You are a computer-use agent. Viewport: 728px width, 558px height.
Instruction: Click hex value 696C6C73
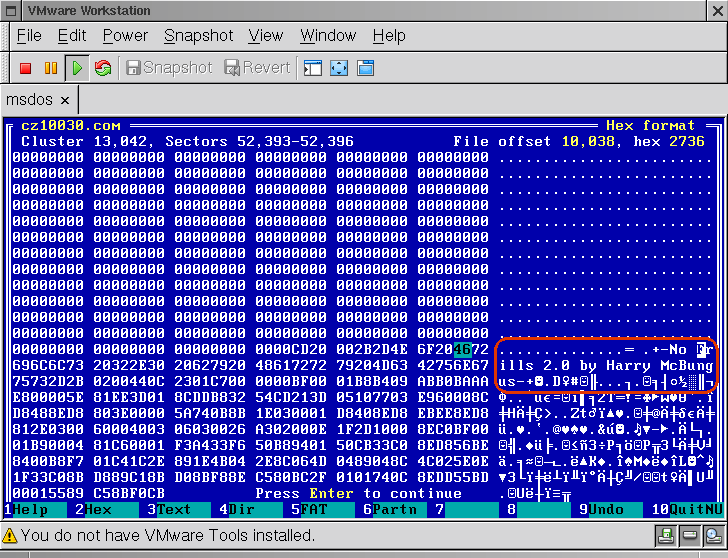click(x=48, y=365)
